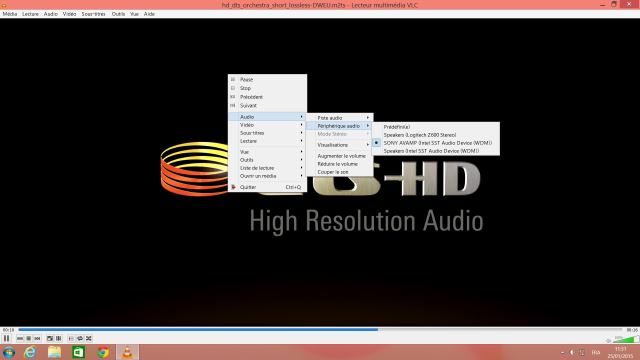Seek on the blue playback progress bar

coord(320,329)
